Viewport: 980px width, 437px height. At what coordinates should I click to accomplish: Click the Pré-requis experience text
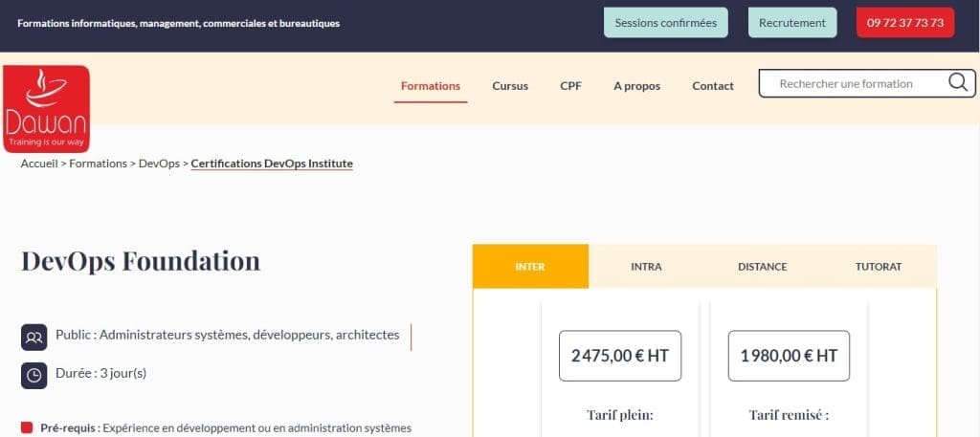pos(226,428)
